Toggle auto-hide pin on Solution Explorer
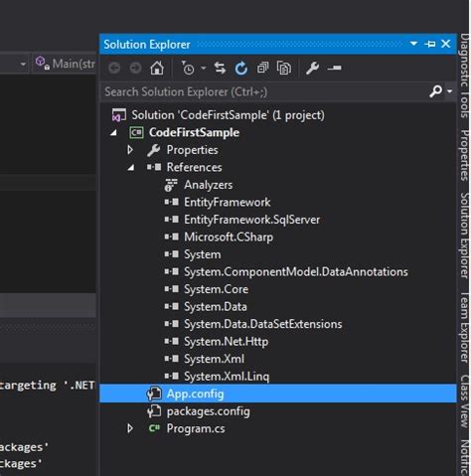The height and width of the screenshot is (476, 471). (x=430, y=44)
